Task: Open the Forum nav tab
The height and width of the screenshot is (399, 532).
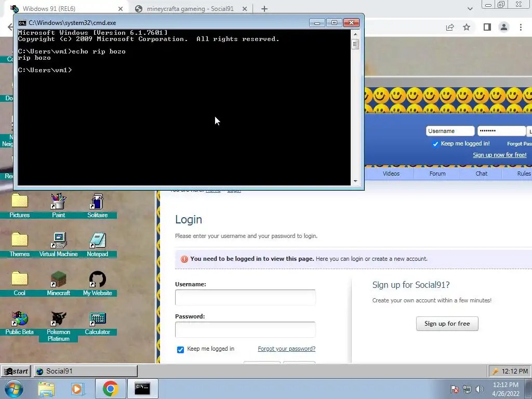Action: point(437,174)
